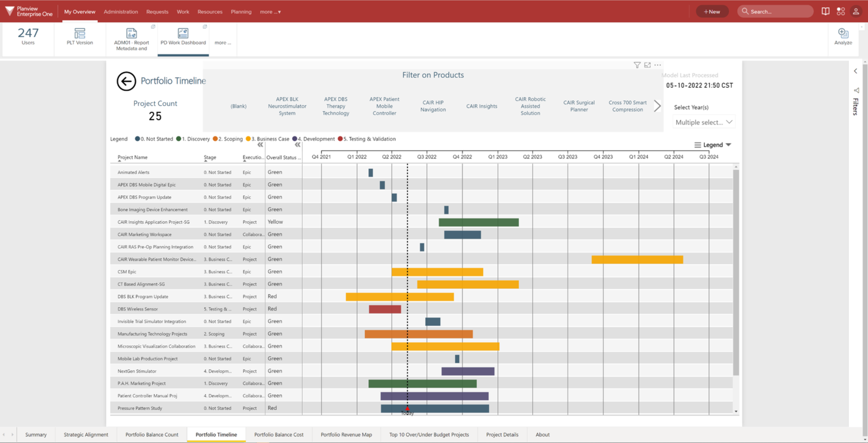
Task: Pop out the ADM01 tile link icon
Action: coord(153,26)
